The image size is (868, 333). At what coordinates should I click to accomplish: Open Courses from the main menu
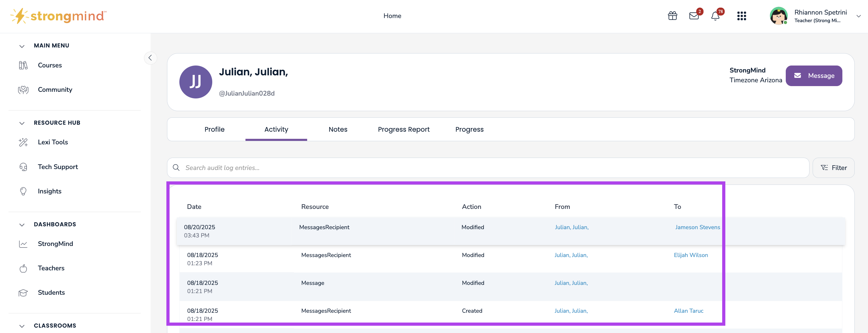click(x=50, y=66)
